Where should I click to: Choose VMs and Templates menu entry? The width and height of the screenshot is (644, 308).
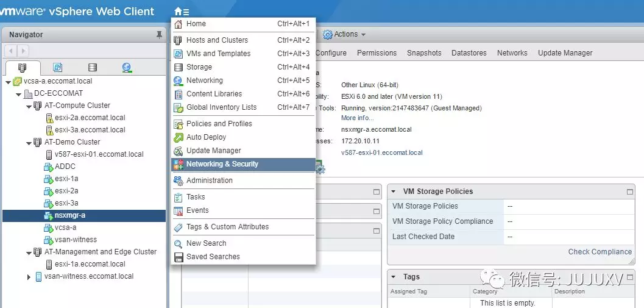pos(243,54)
